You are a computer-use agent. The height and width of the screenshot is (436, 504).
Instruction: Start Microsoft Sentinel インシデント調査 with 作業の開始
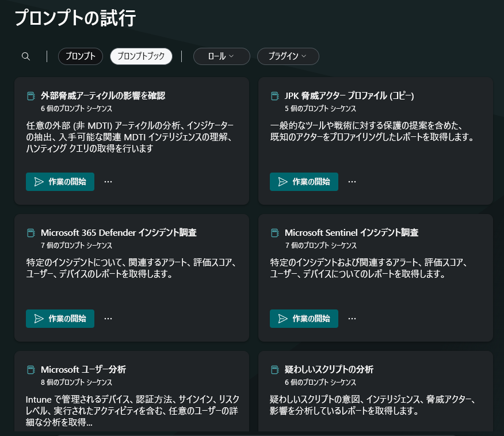point(304,318)
